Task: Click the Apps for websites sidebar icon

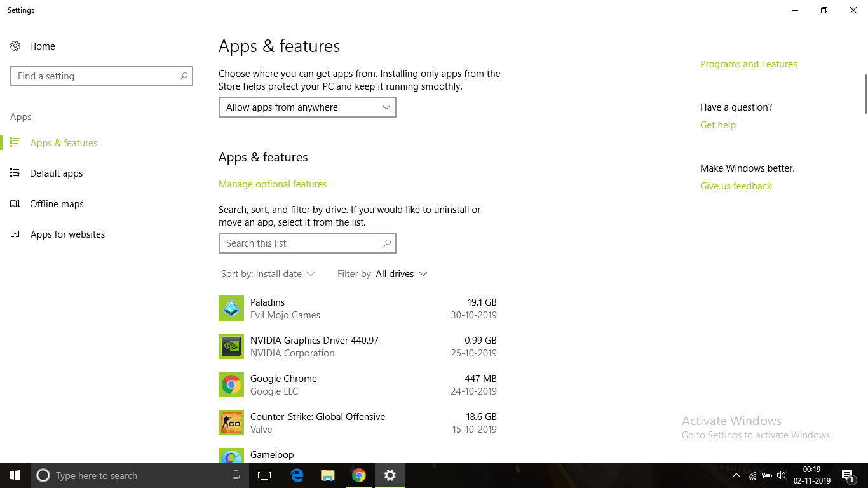Action: click(15, 234)
